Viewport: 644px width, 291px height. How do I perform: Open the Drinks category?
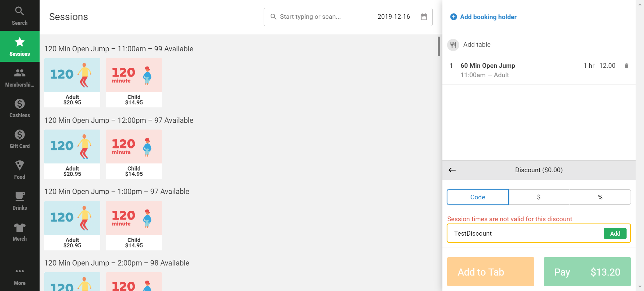pyautogui.click(x=19, y=201)
